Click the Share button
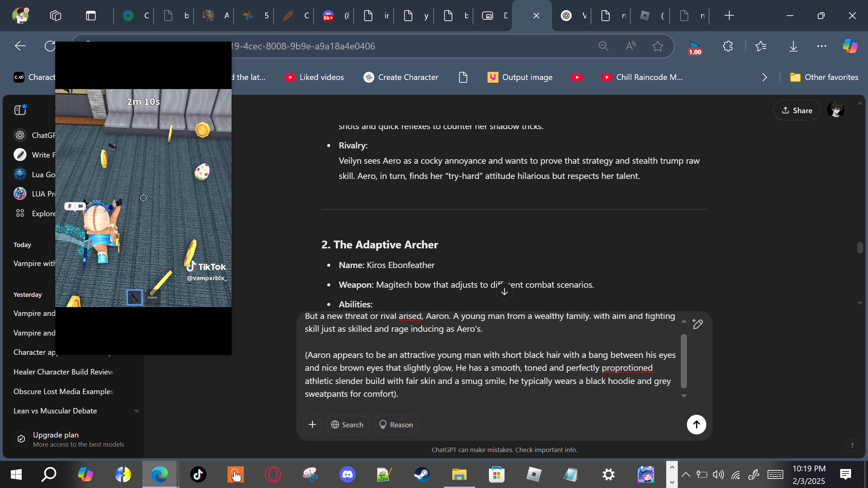 pyautogui.click(x=797, y=110)
